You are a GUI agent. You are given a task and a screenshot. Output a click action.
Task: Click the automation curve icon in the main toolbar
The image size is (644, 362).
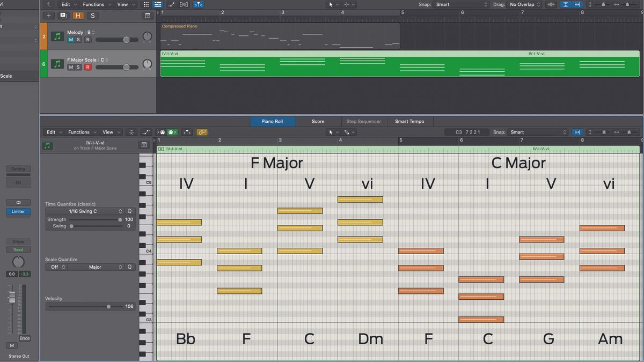click(171, 4)
